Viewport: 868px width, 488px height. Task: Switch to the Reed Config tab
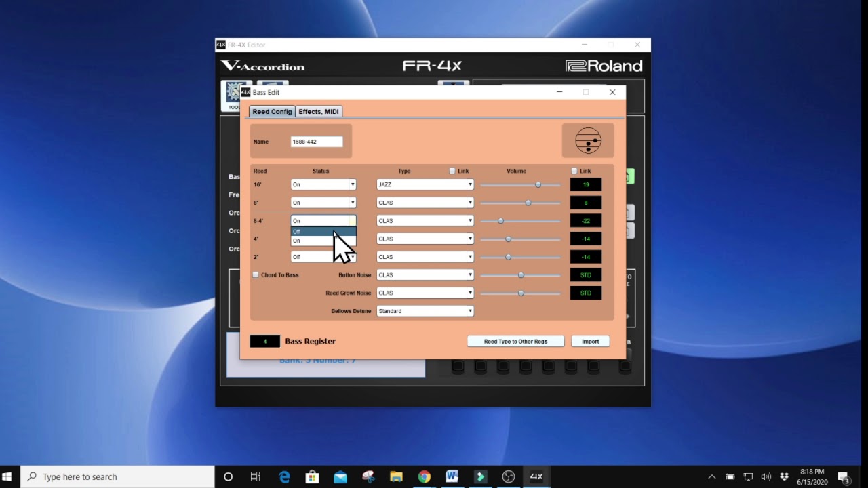tap(272, 111)
